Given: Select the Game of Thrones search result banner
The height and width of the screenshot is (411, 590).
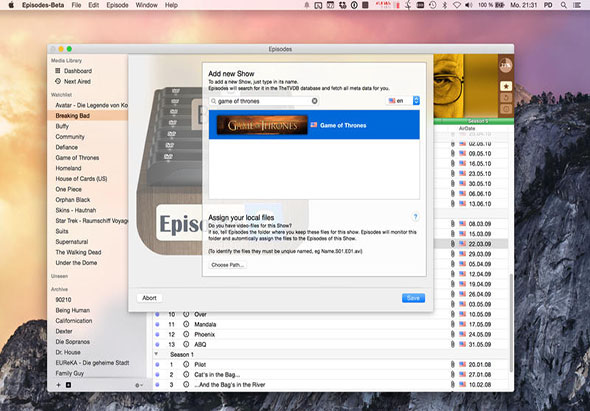Looking at the screenshot, I should 314,125.
